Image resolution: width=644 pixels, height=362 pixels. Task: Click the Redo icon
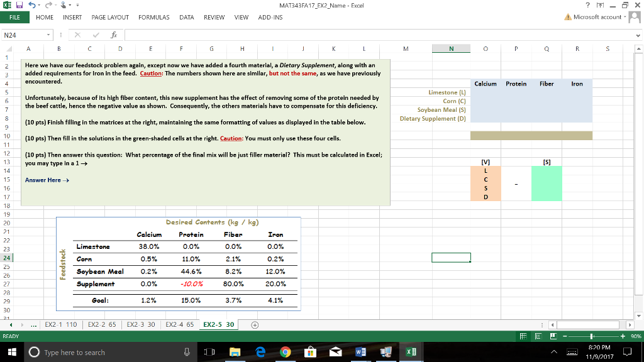point(50,5)
